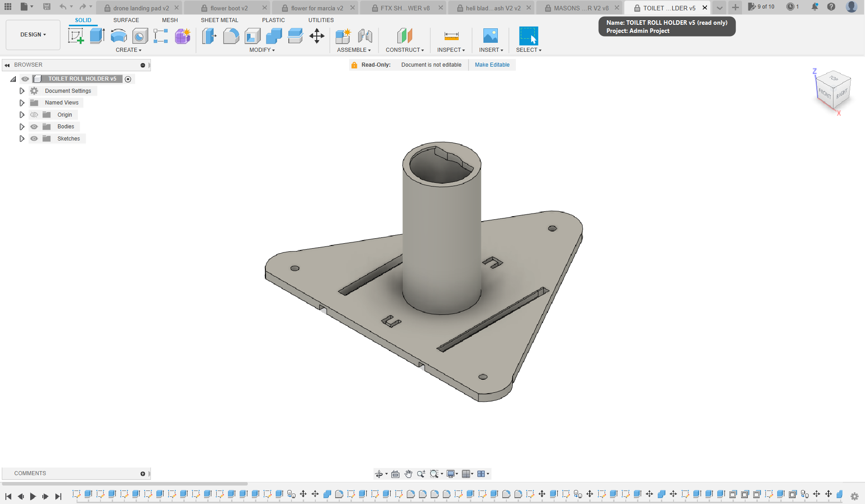Click the Undo arrow
This screenshot has height=504, width=865.
[x=63, y=7]
